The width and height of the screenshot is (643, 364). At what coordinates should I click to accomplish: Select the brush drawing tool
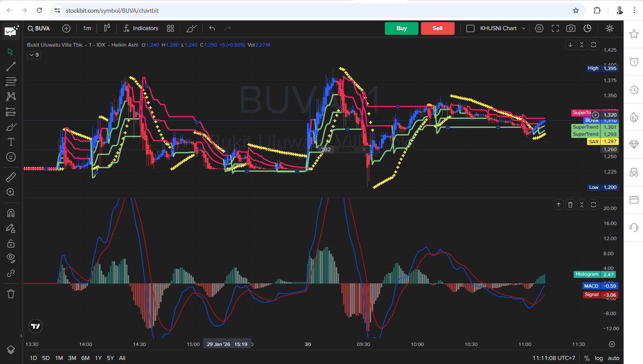click(11, 127)
